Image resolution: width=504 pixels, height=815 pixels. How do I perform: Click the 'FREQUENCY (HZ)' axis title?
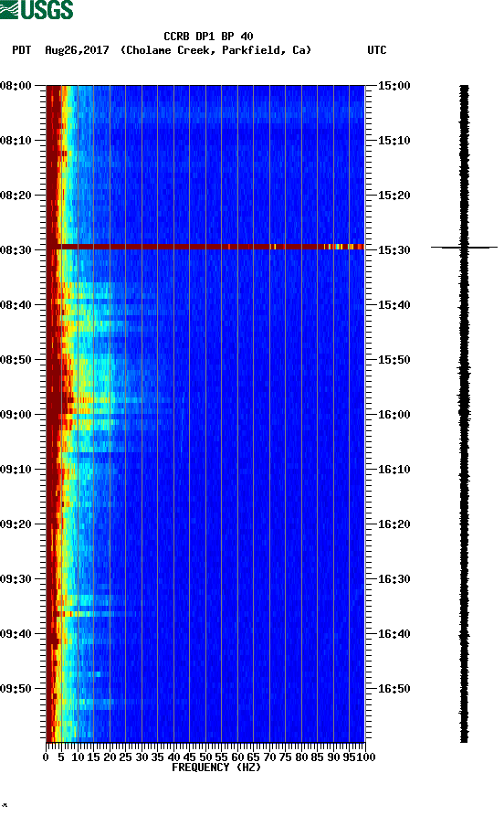click(216, 767)
